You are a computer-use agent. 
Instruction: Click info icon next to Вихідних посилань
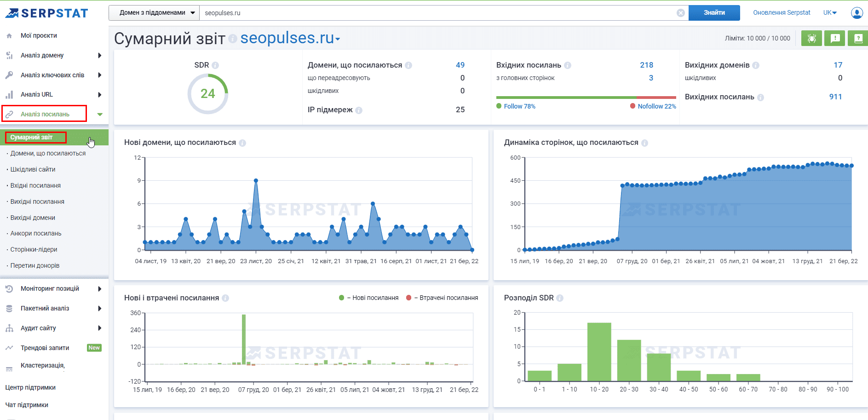(x=761, y=97)
